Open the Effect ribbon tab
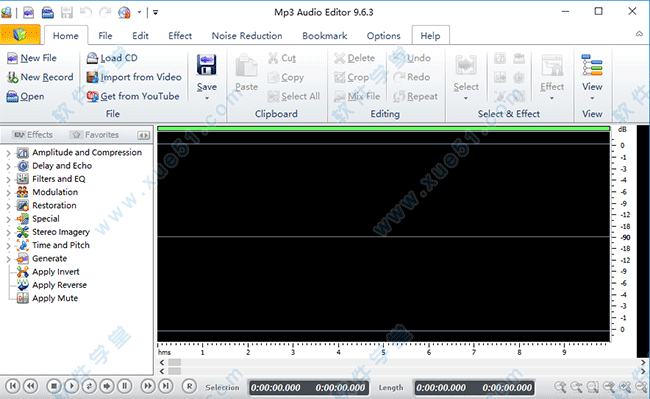 [x=180, y=36]
